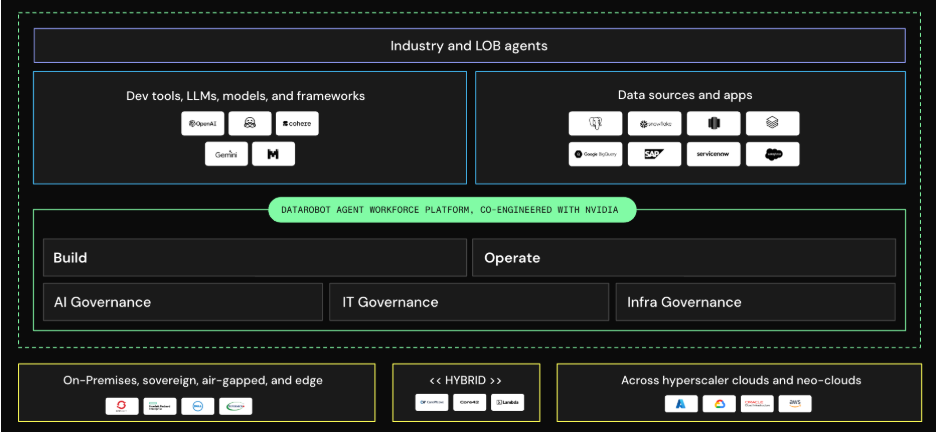Click the AWS Redshift-style columns logo tile
936x433 pixels.
(x=713, y=124)
